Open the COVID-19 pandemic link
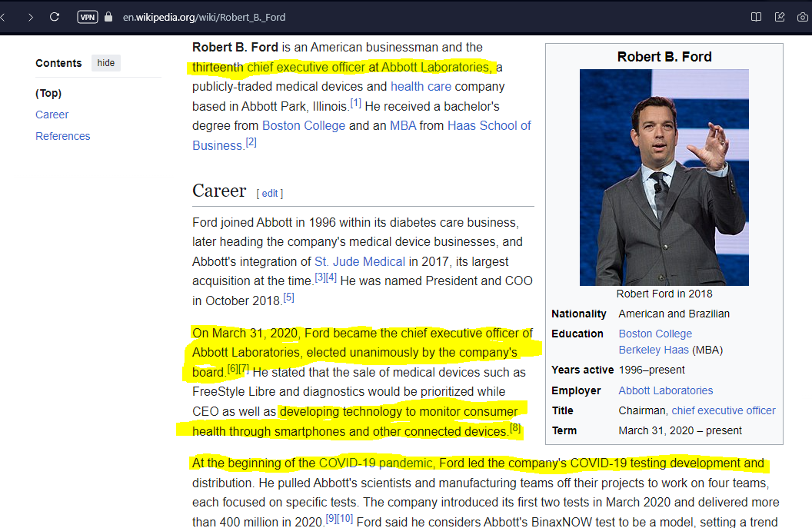The image size is (812, 528). (x=375, y=463)
